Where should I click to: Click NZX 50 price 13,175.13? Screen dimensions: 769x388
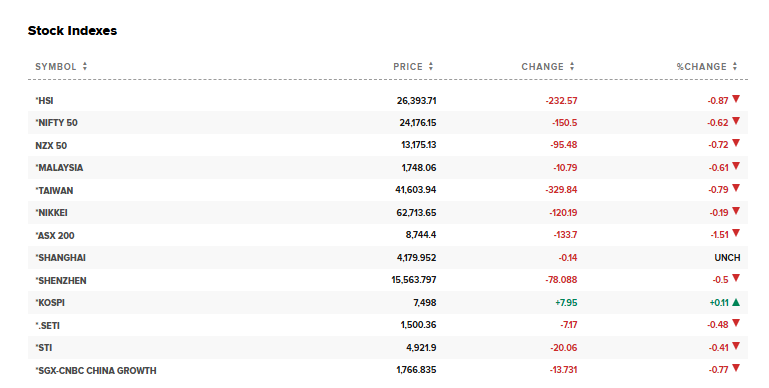click(x=419, y=145)
